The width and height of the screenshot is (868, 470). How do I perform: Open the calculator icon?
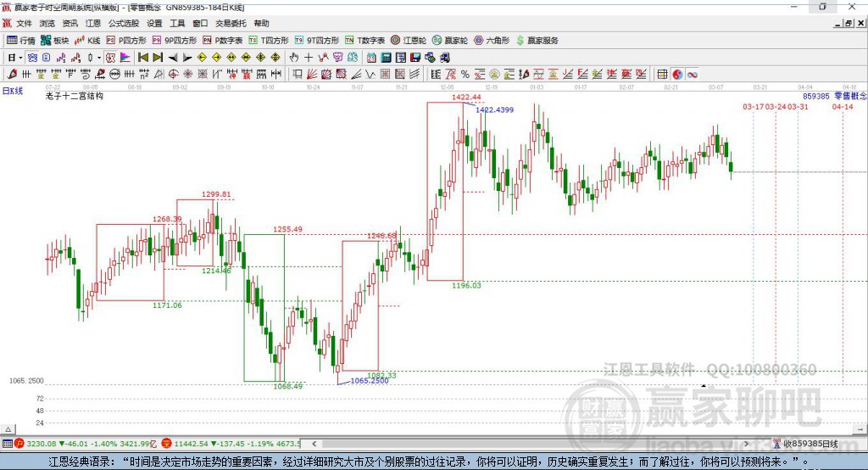pos(386,58)
